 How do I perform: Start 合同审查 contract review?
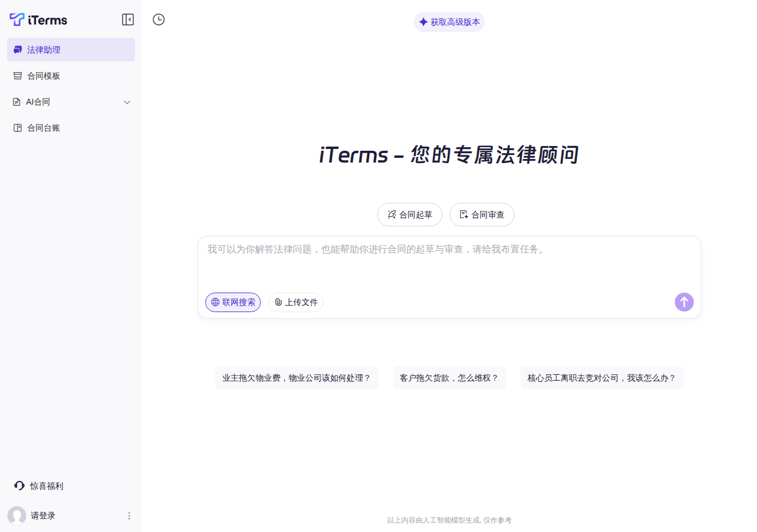(482, 215)
